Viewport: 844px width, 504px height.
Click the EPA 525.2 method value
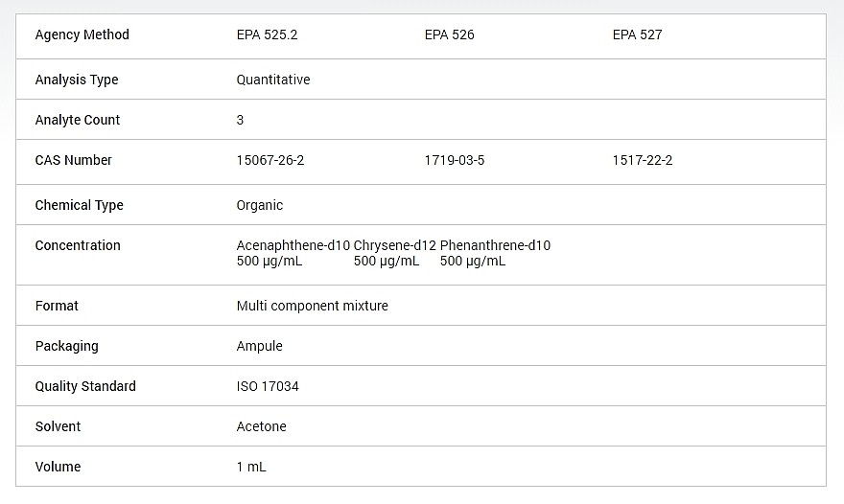point(268,35)
